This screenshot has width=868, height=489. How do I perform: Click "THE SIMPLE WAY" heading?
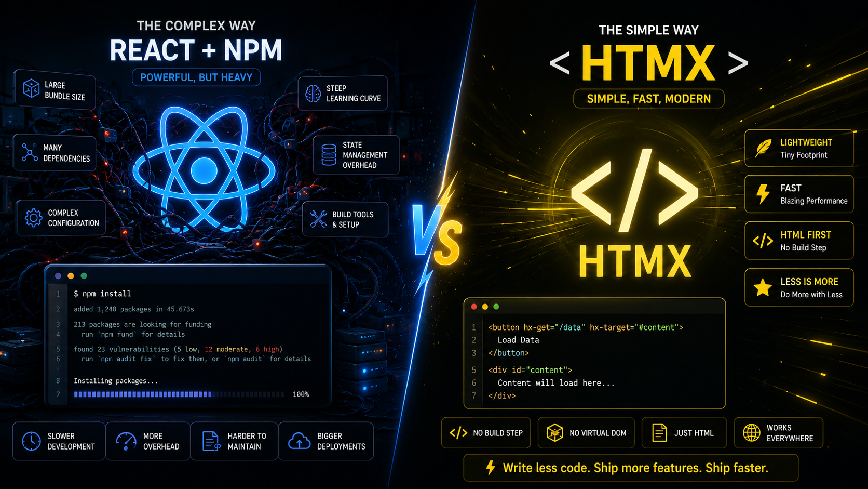(x=648, y=30)
